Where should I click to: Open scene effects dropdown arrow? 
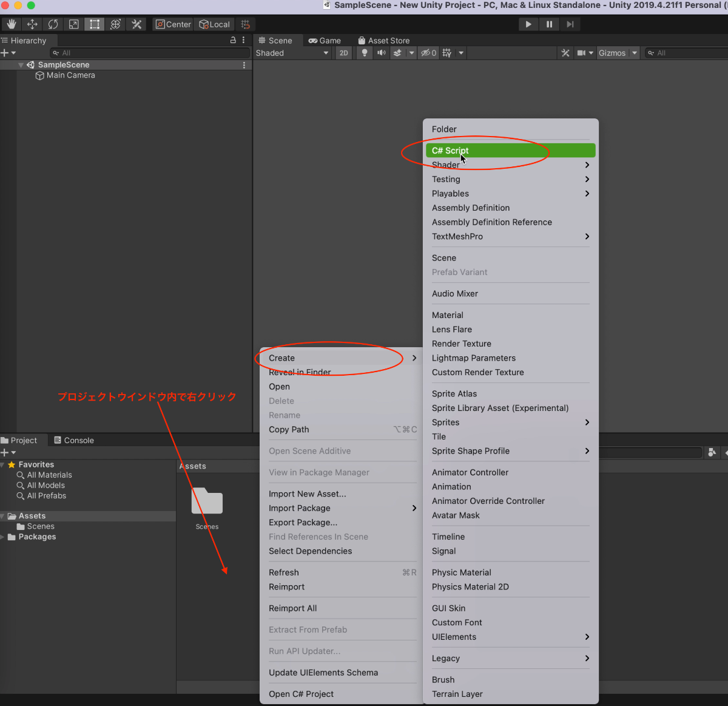pos(412,53)
